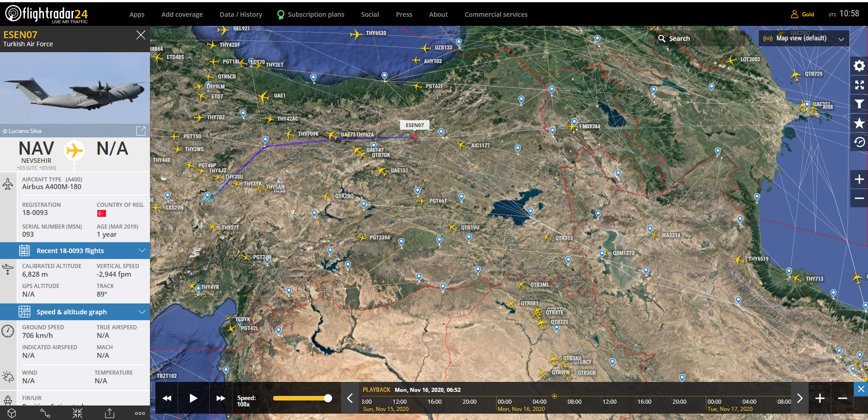Select the ESEN07 aircraft on map

tap(414, 137)
